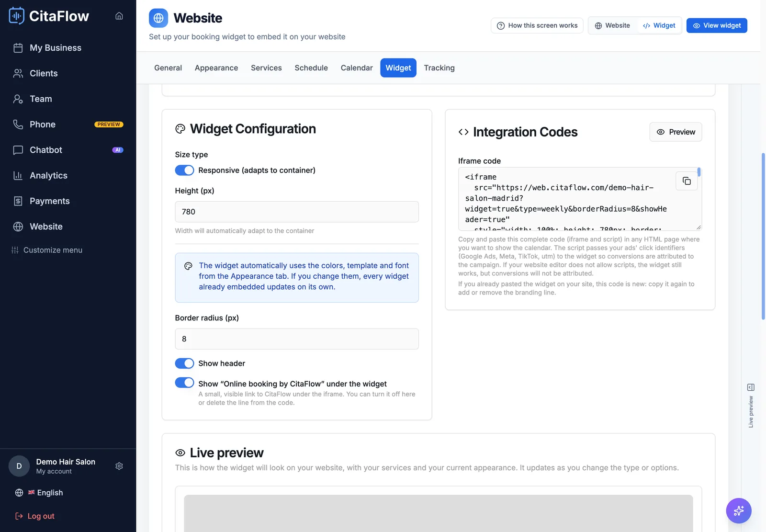766x532 pixels.
Task: Click Log out
Action: tap(35, 516)
